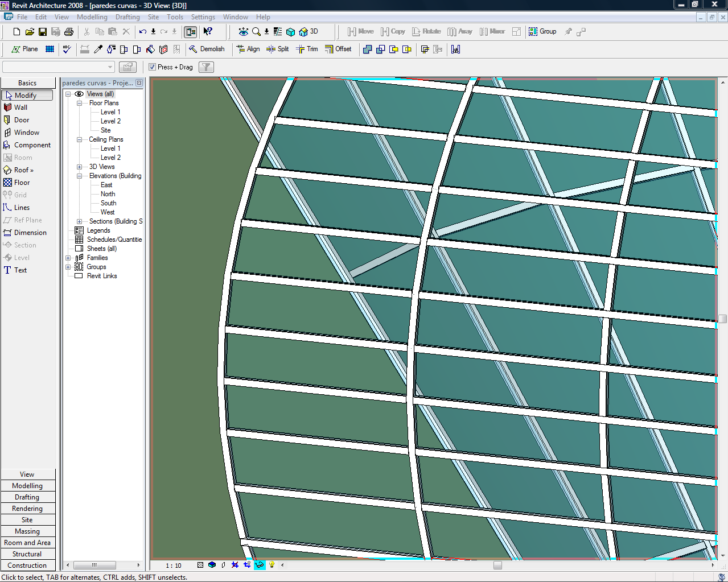
Task: Select the Trim tool
Action: 307,49
